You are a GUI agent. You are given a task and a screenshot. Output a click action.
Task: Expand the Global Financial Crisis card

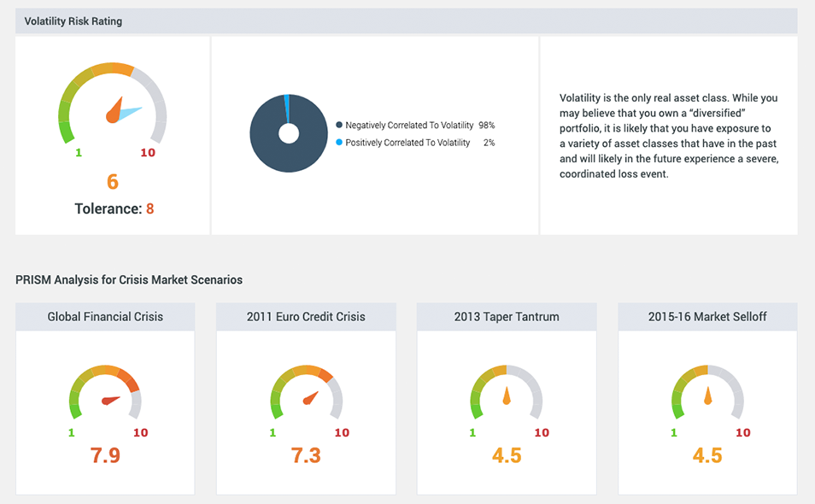coord(104,316)
